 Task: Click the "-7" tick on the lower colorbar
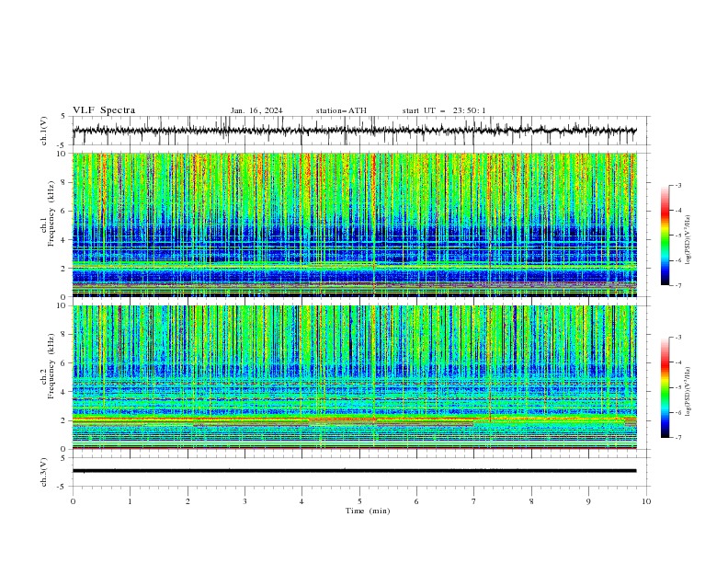[x=677, y=437]
